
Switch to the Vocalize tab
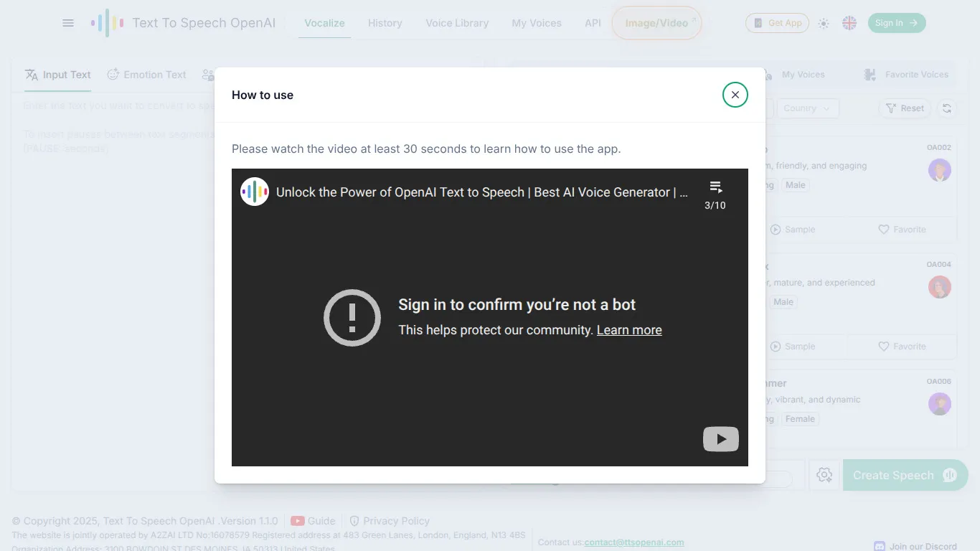pyautogui.click(x=324, y=23)
